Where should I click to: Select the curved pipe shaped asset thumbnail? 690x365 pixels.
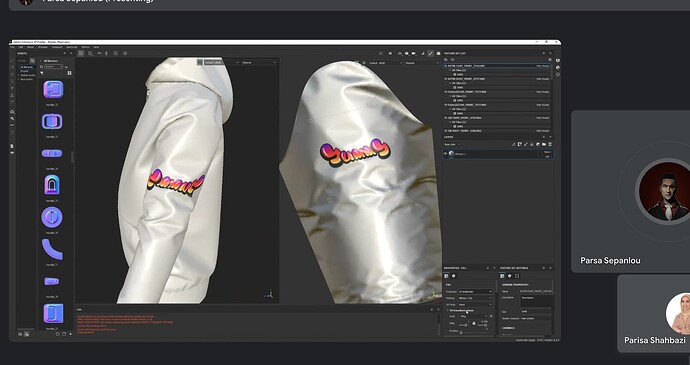[52, 249]
